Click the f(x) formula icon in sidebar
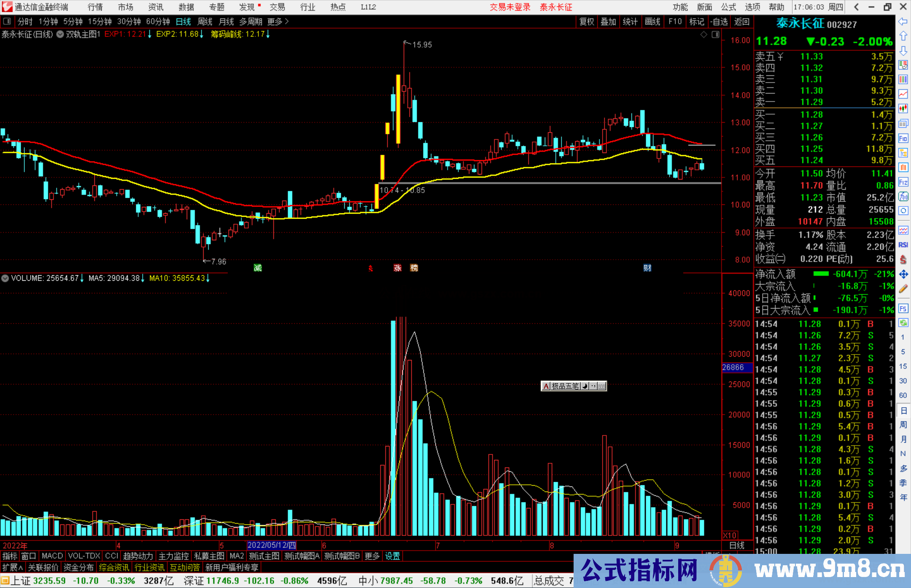 tap(903, 196)
